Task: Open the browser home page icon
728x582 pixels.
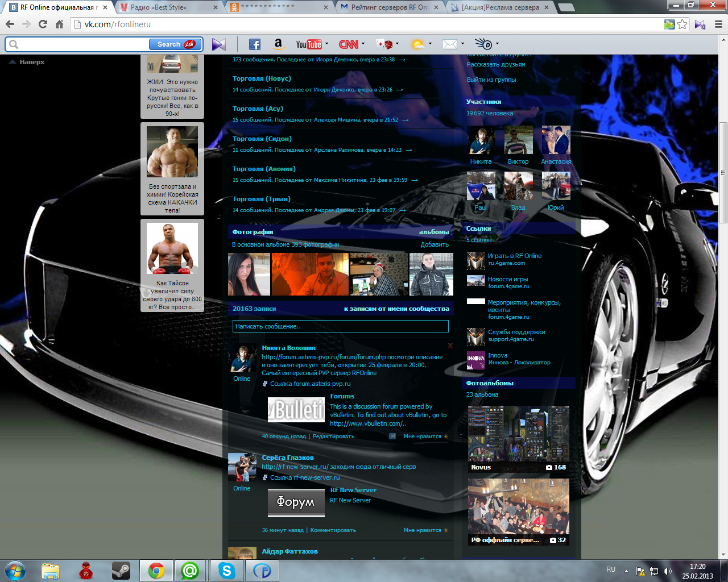Action: (59, 24)
